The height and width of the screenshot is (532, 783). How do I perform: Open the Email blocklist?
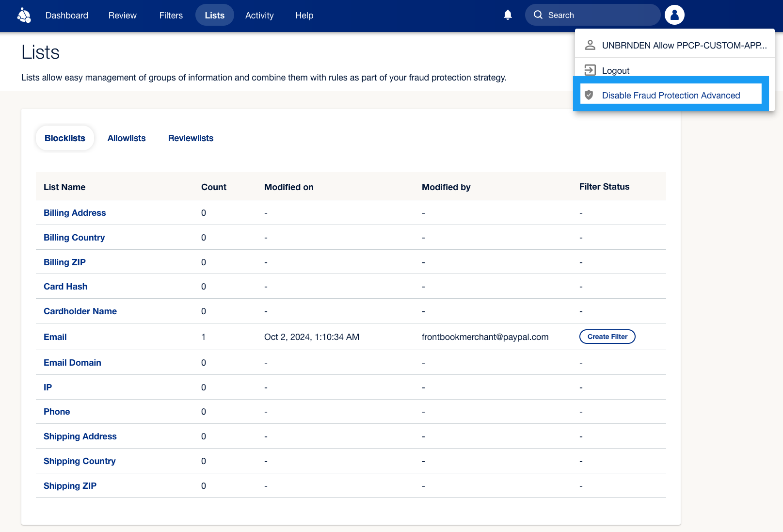tap(55, 337)
